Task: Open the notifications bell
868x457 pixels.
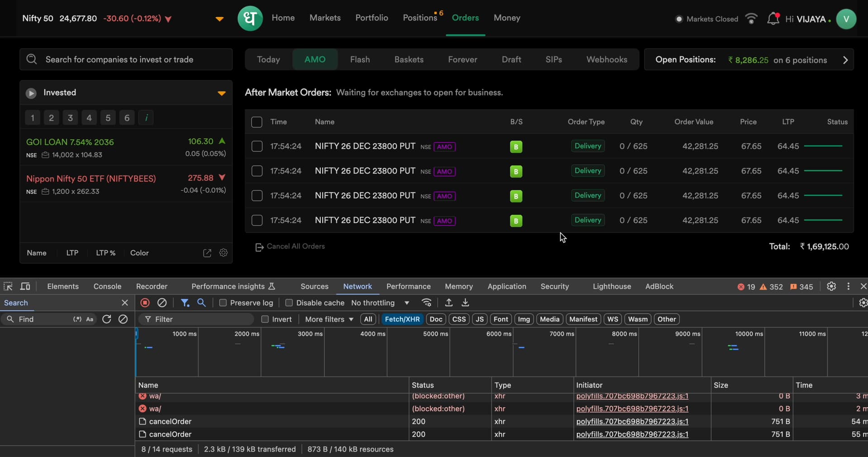Action: tap(773, 19)
